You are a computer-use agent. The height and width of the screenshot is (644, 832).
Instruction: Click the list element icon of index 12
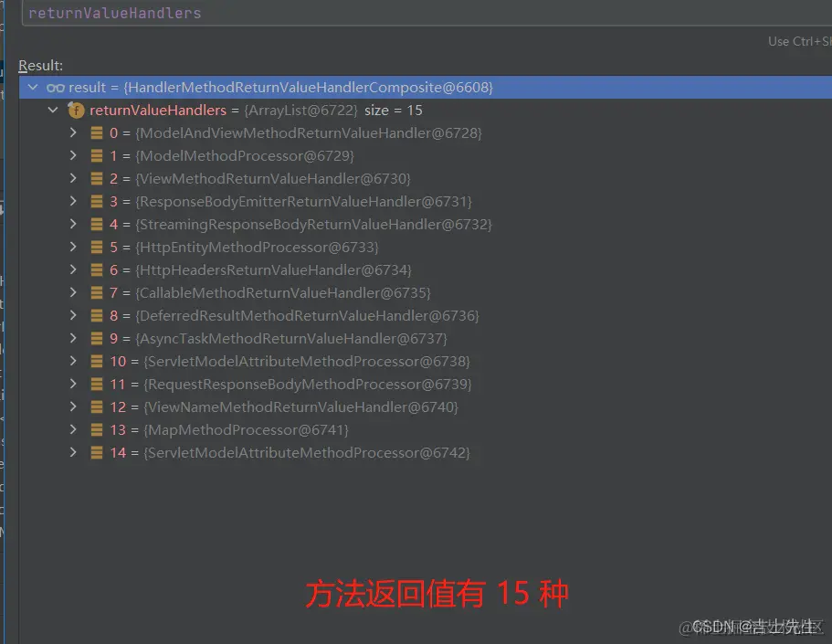(97, 406)
